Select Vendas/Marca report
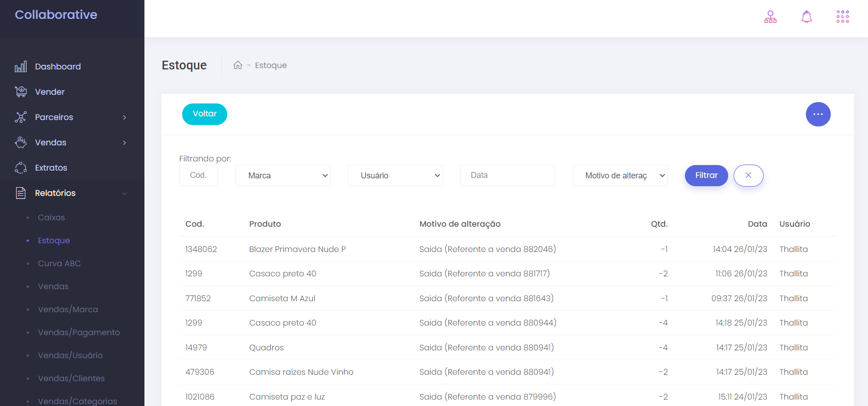 [68, 309]
